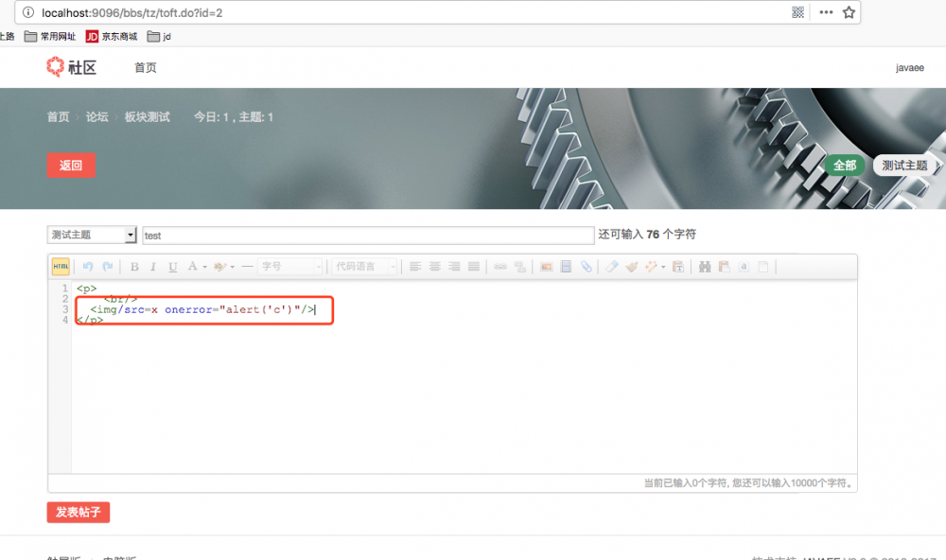Open the 首页 link in the top navigation
This screenshot has height=560, width=946.
(146, 67)
